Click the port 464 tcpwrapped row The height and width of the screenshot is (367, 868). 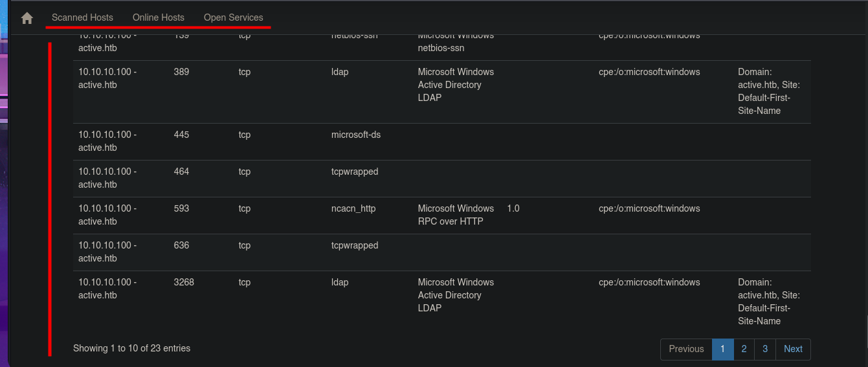[x=441, y=179]
